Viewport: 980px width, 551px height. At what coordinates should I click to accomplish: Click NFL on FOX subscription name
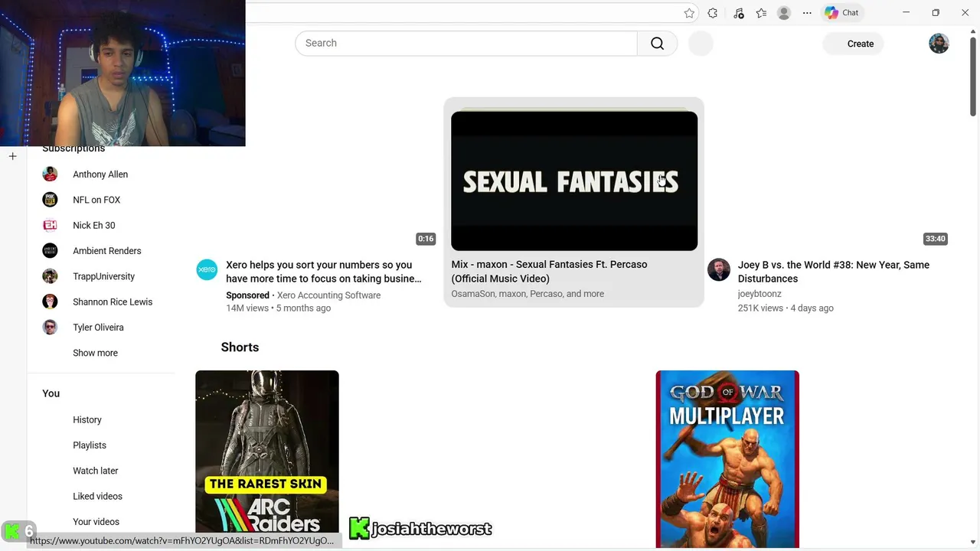coord(96,200)
